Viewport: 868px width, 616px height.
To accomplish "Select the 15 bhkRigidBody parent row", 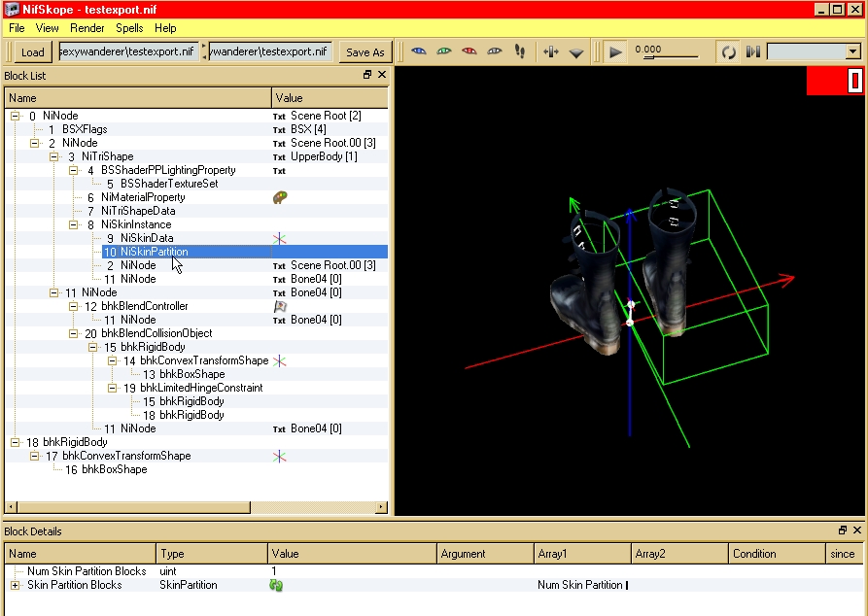I will click(x=196, y=347).
